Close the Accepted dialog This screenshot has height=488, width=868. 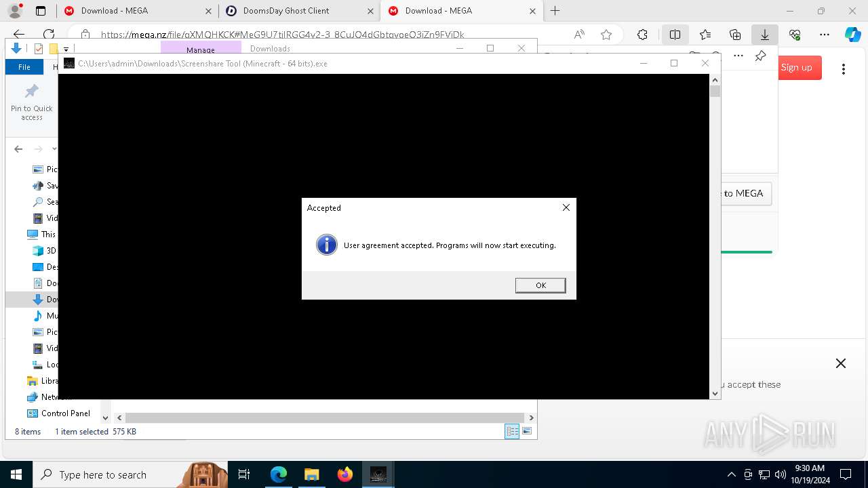[x=566, y=207]
